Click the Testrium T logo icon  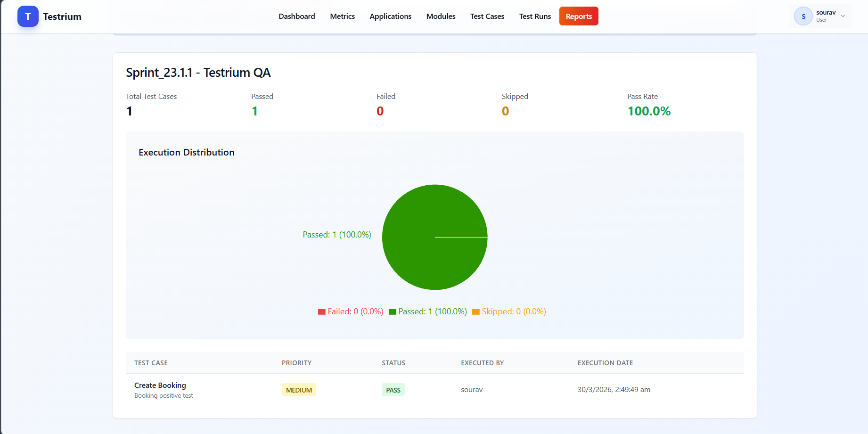tap(28, 16)
